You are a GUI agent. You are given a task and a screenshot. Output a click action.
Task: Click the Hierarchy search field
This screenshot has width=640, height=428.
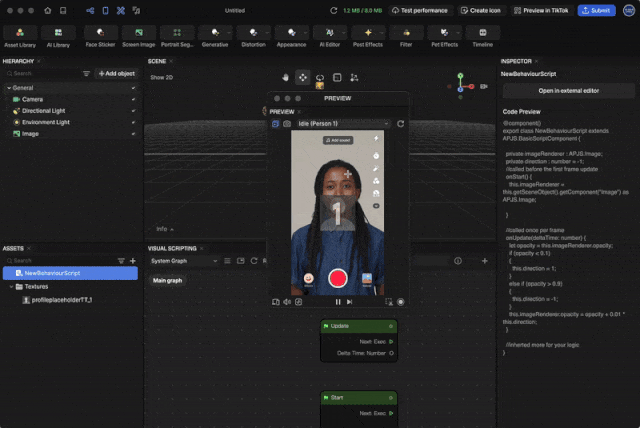click(x=43, y=73)
